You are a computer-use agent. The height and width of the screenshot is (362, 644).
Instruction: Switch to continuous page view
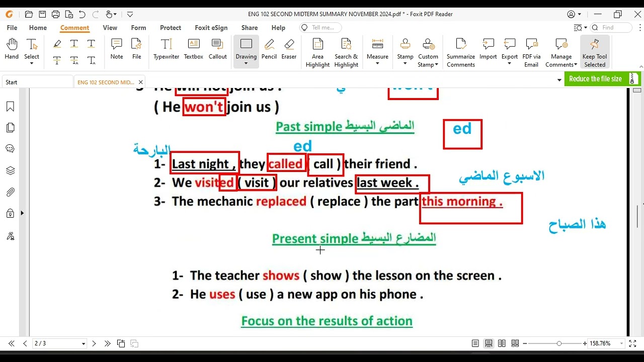[489, 343]
